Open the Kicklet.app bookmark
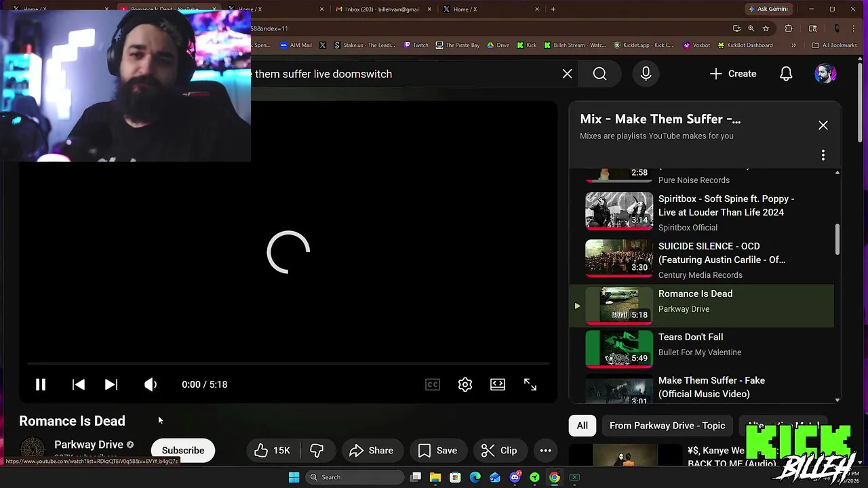The width and height of the screenshot is (868, 488). point(643,45)
